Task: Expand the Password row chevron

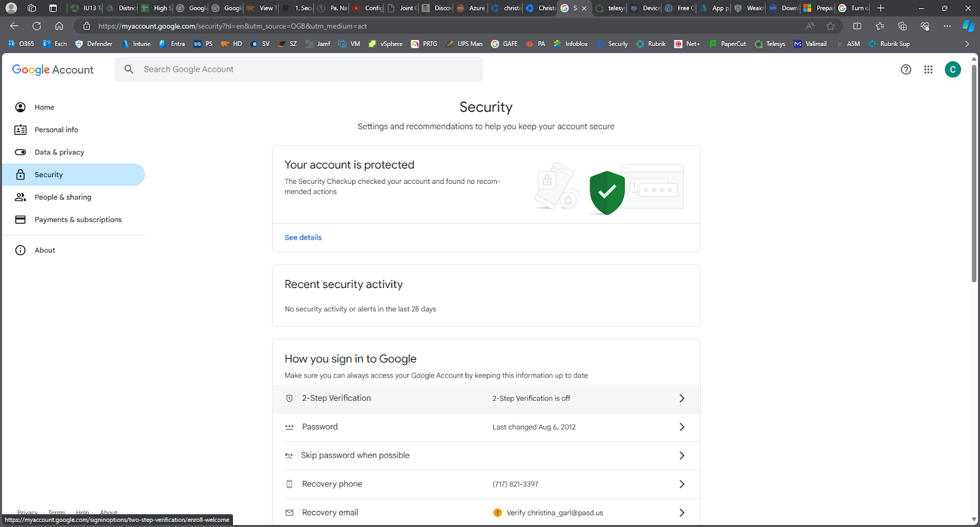Action: pyautogui.click(x=682, y=427)
